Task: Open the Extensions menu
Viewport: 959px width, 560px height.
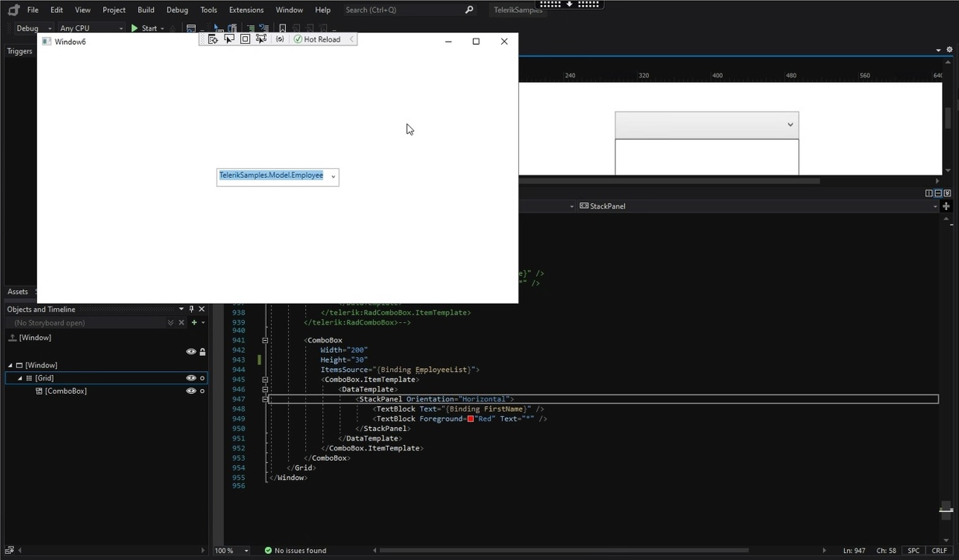Action: (246, 10)
